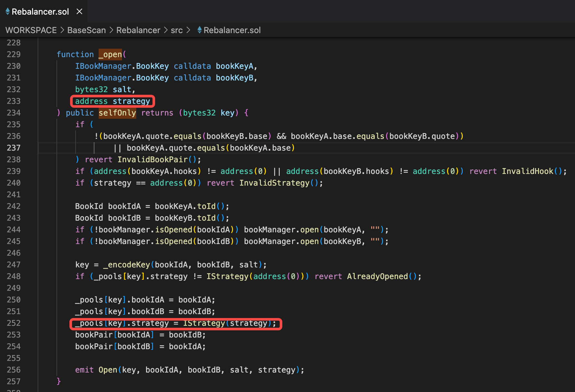
Task: Click AlreadyOpened revert call
Action: tap(382, 276)
